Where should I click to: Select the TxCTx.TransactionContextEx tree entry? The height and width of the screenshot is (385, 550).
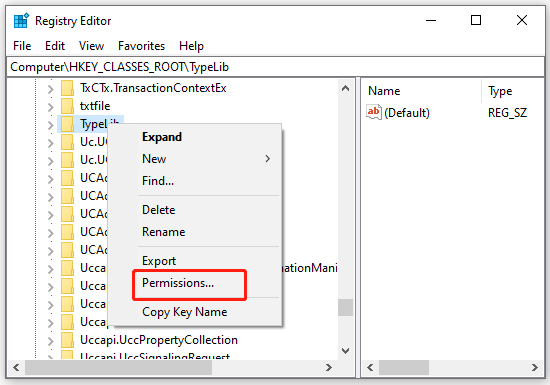pyautogui.click(x=153, y=88)
